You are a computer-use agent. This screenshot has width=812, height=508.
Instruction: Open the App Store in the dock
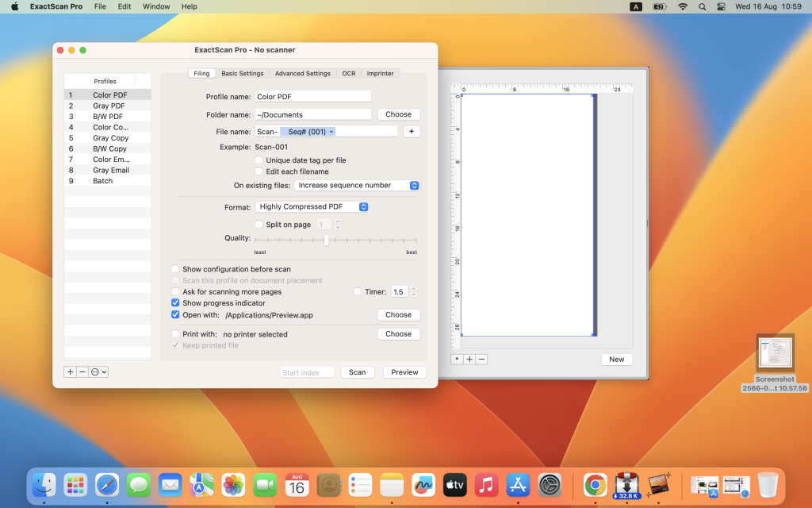[x=518, y=485]
